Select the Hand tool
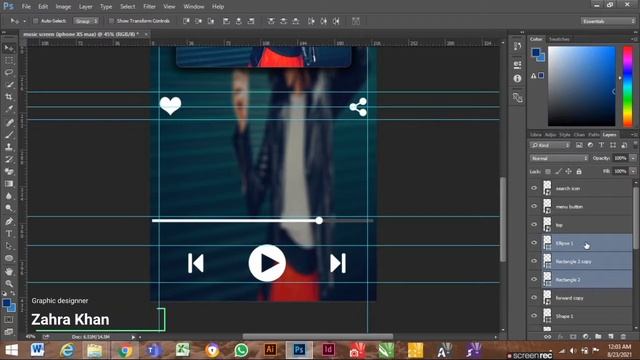Screen dimensions: 640x360 click(x=9, y=271)
